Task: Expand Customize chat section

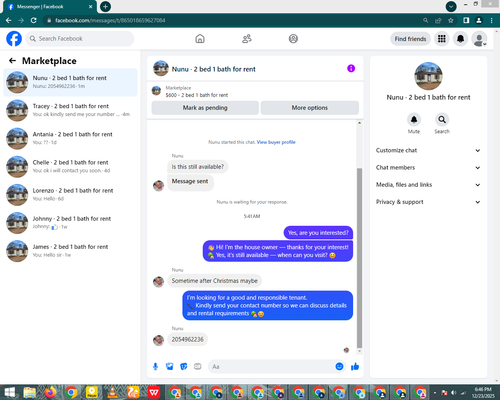Action: click(428, 150)
